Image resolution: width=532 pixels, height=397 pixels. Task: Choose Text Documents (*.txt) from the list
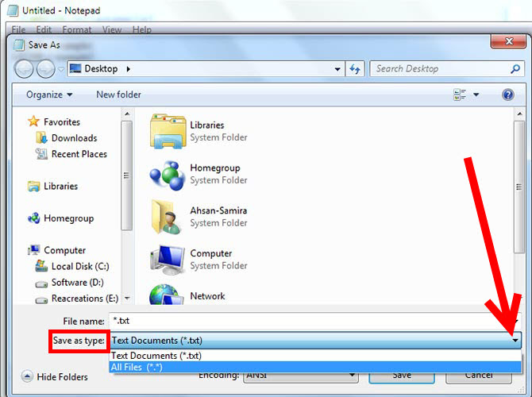pos(315,356)
